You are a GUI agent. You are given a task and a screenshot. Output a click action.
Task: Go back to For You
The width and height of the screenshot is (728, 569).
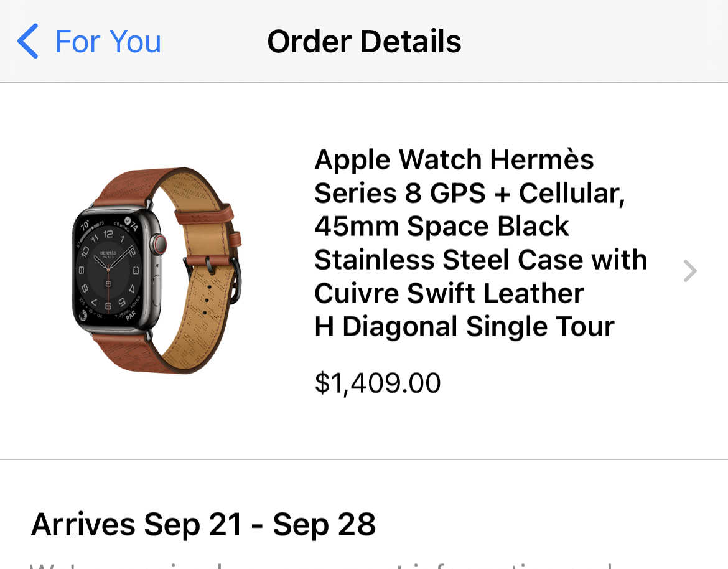(x=107, y=42)
